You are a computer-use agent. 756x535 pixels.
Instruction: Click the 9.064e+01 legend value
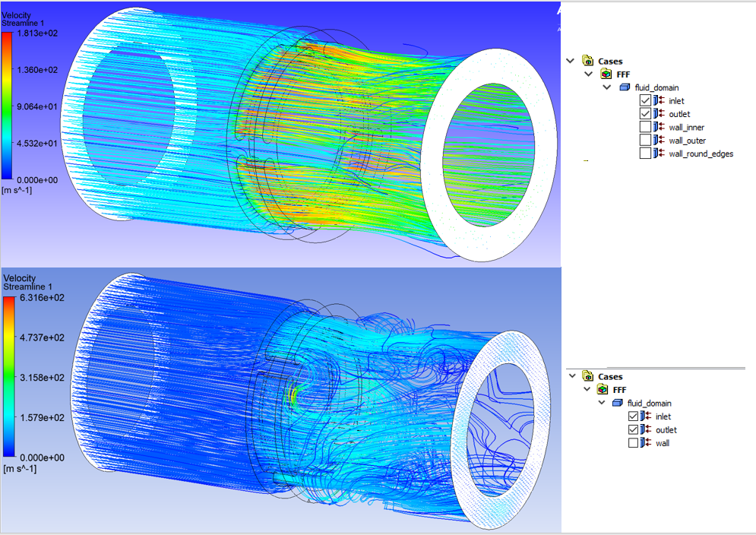(37, 106)
